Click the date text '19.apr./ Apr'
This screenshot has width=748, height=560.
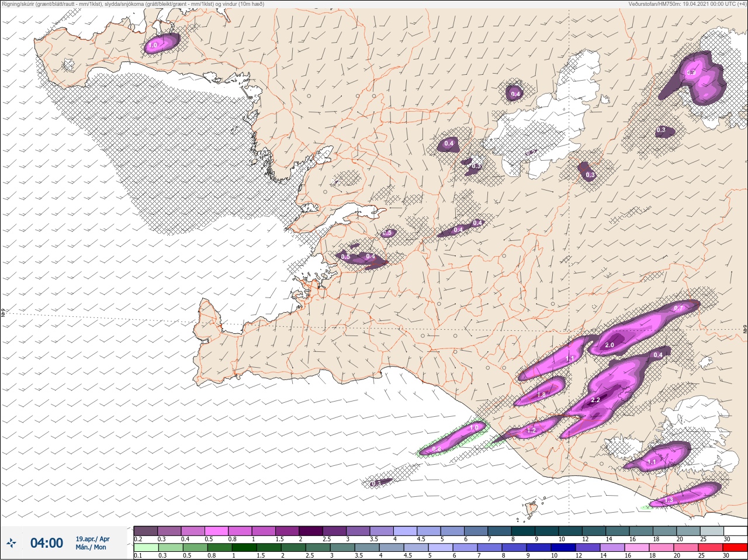click(x=92, y=539)
